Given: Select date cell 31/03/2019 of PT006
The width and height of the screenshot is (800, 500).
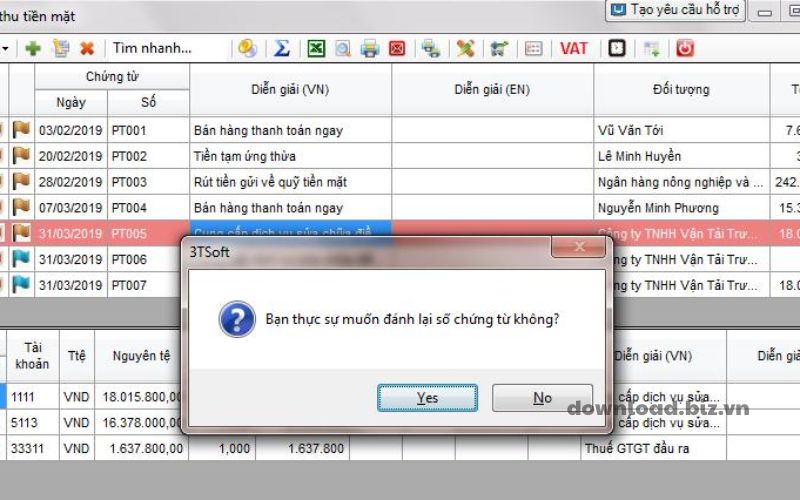Looking at the screenshot, I should tap(71, 260).
